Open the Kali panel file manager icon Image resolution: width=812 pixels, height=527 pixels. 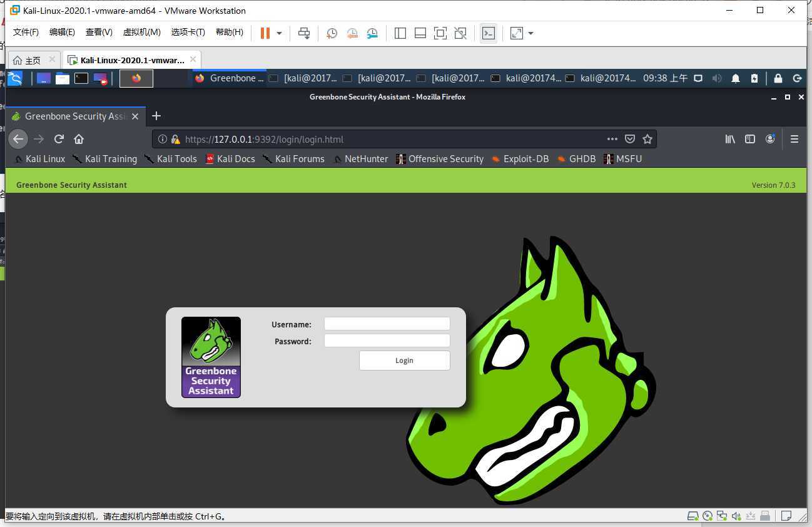pos(62,78)
